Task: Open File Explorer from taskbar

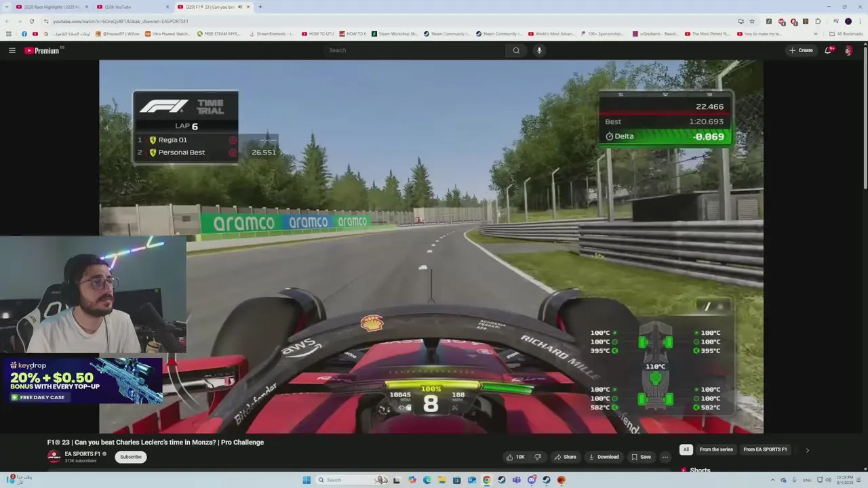Action: click(442, 480)
